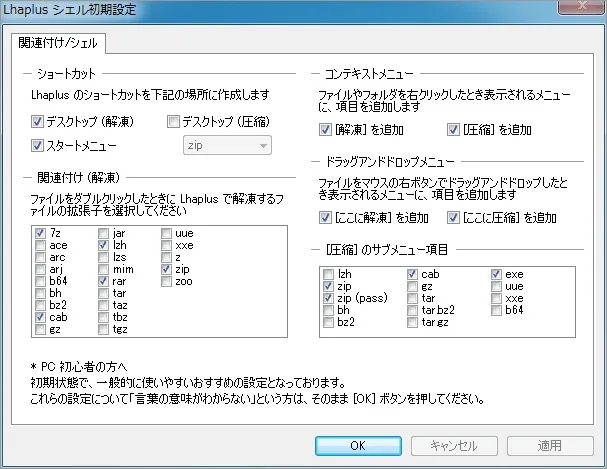Image resolution: width=607 pixels, height=469 pixels.
Task: Enable tar.bz2 compress submenu item
Action: coord(412,310)
